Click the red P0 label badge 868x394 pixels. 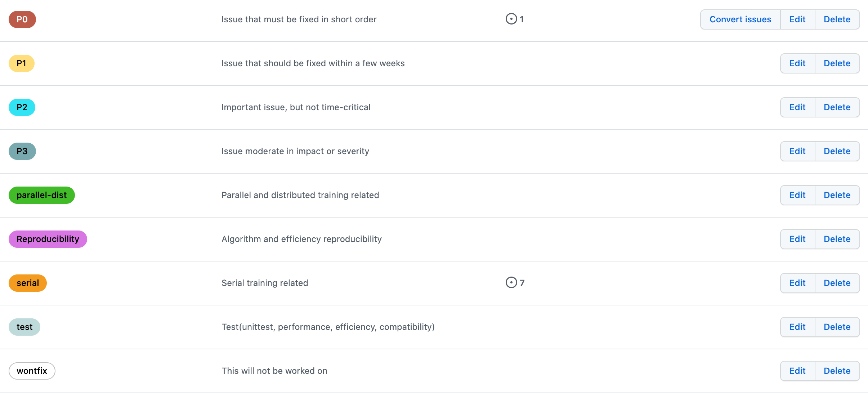(22, 19)
